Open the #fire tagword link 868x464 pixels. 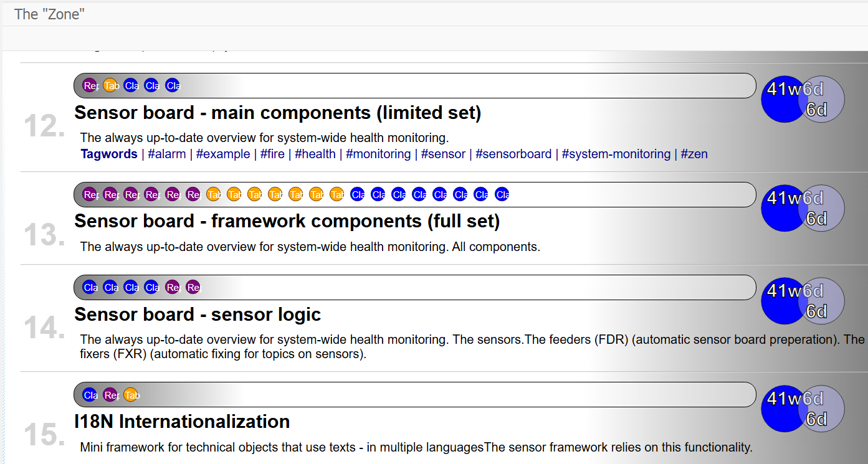pos(271,154)
